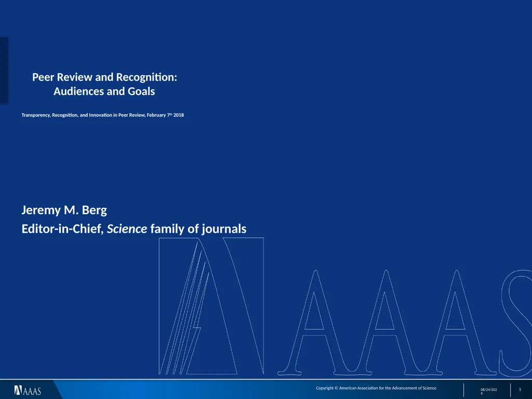Click the copyright notice in the footer
Image resolution: width=532 pixels, height=399 pixels.
[x=376, y=388]
